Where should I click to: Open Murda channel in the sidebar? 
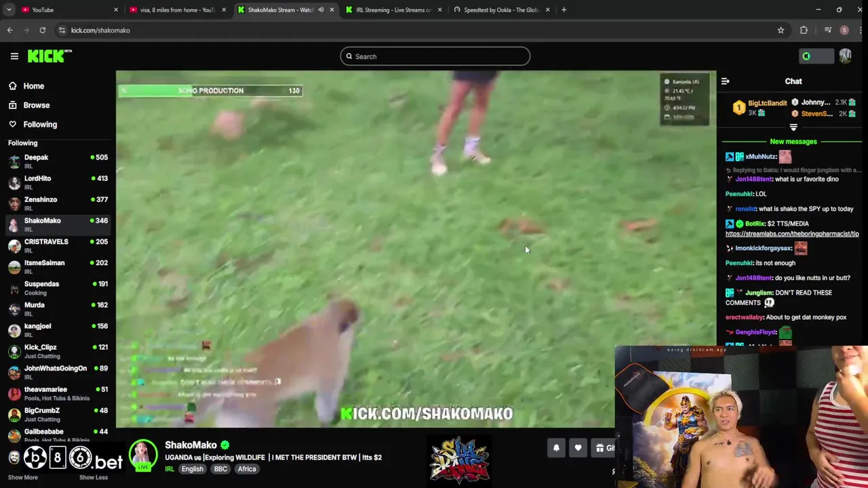pos(58,309)
